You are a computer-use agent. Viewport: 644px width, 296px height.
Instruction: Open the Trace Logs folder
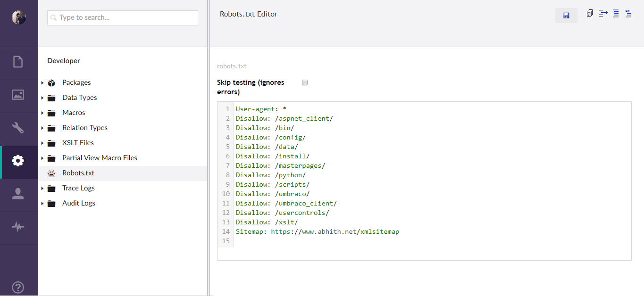click(78, 188)
